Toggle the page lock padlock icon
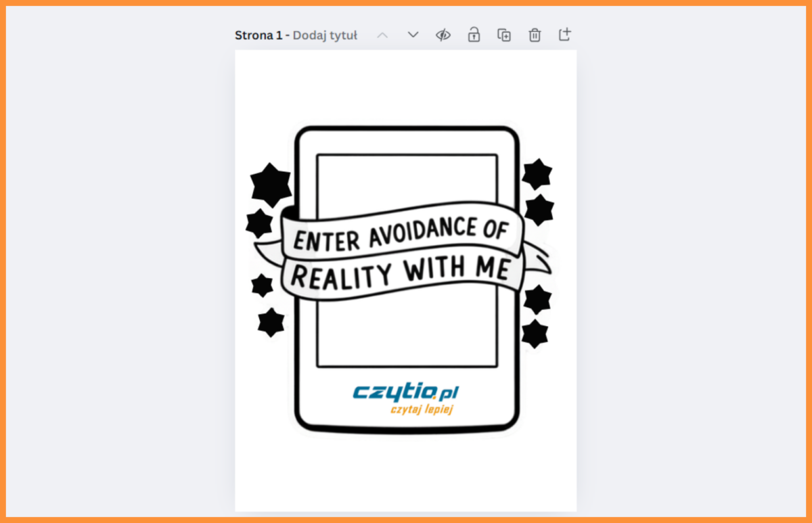The image size is (812, 523). (x=474, y=35)
